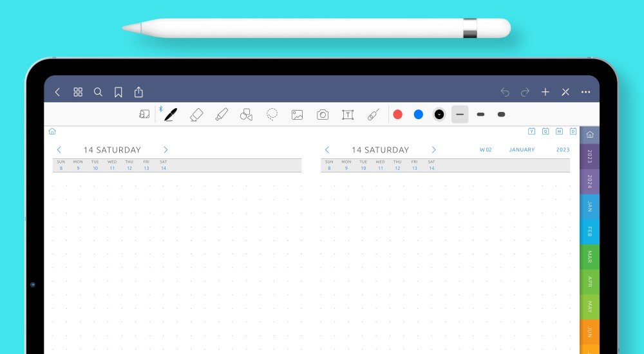This screenshot has width=644, height=354.
Task: Open the yearly view Y icon
Action: click(531, 131)
